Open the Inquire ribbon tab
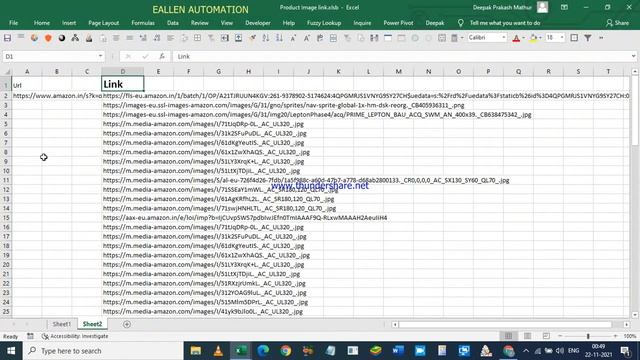Viewport: 640px width, 360px height. (x=362, y=23)
